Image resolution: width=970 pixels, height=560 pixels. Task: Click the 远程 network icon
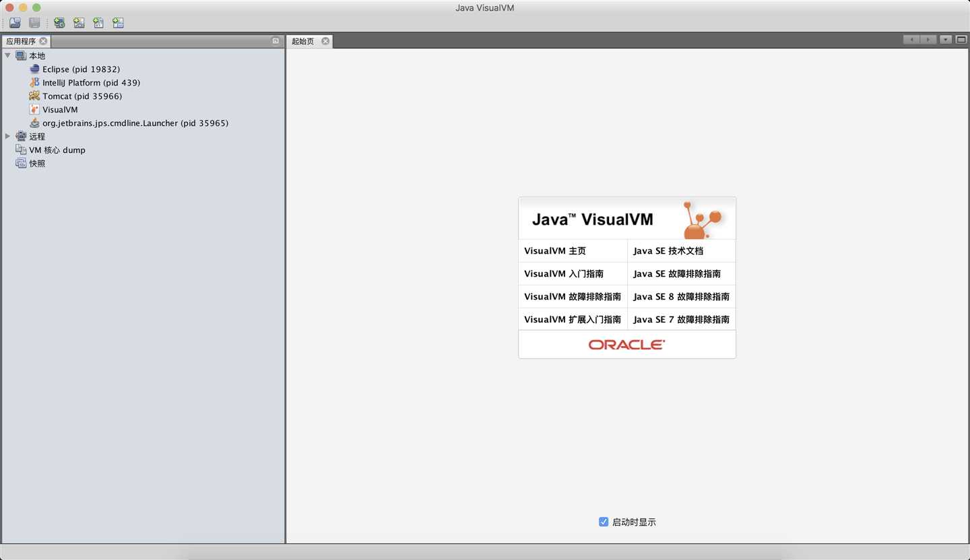(x=21, y=136)
